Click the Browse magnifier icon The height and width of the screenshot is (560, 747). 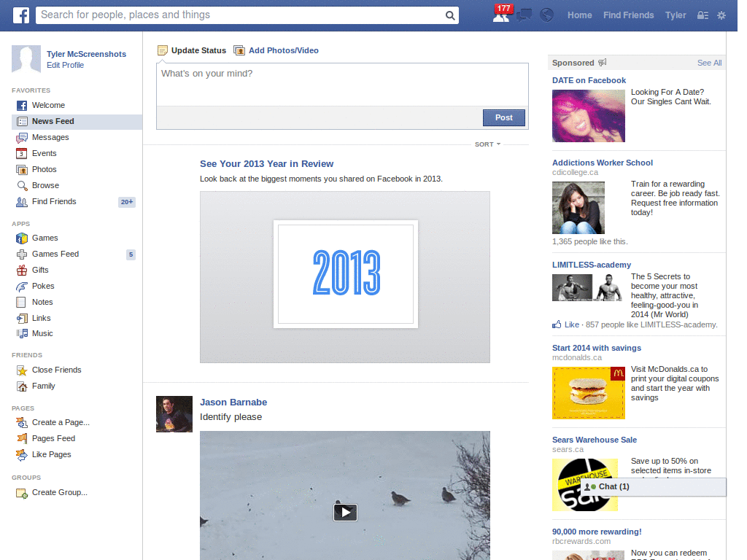(x=21, y=186)
